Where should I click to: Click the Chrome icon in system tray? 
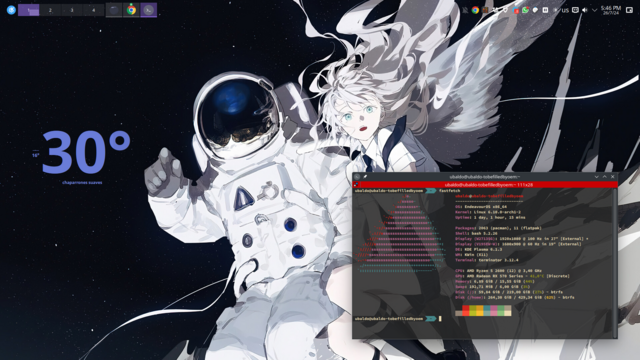coord(475,10)
